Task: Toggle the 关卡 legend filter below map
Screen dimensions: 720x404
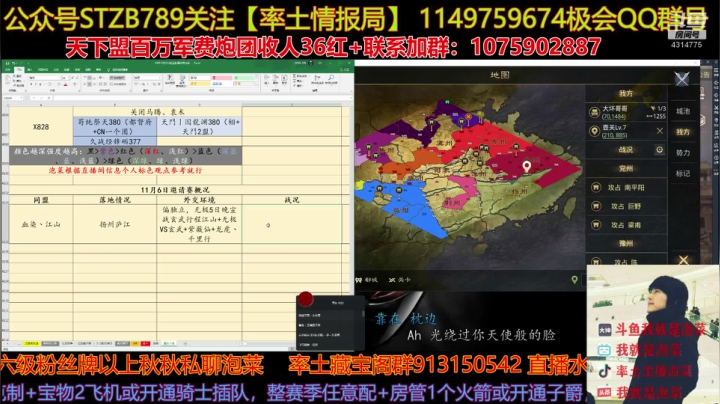Action: click(399, 280)
